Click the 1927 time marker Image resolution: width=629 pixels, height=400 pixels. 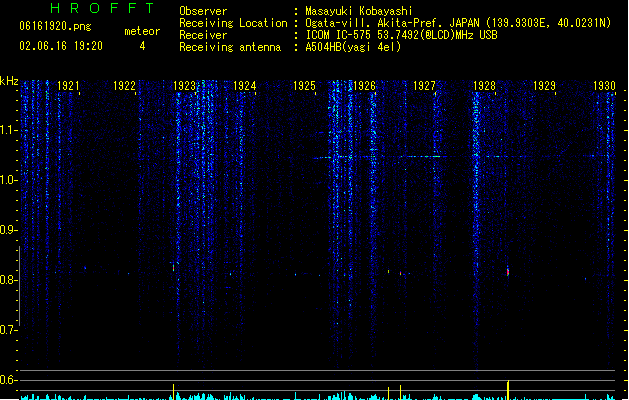tap(424, 86)
